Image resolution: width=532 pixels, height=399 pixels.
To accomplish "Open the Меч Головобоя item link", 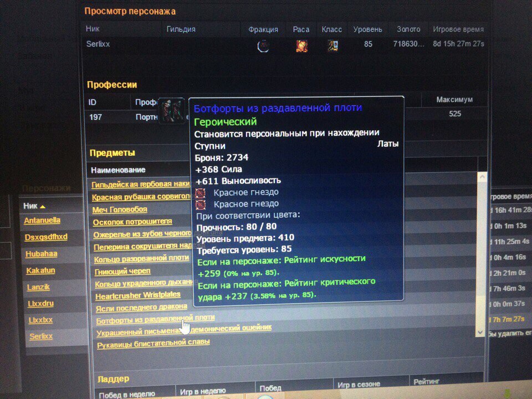I will (119, 209).
